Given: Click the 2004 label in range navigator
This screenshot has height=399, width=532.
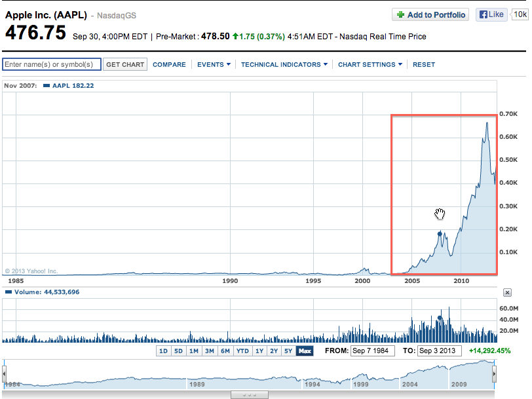Looking at the screenshot, I should click(410, 385).
